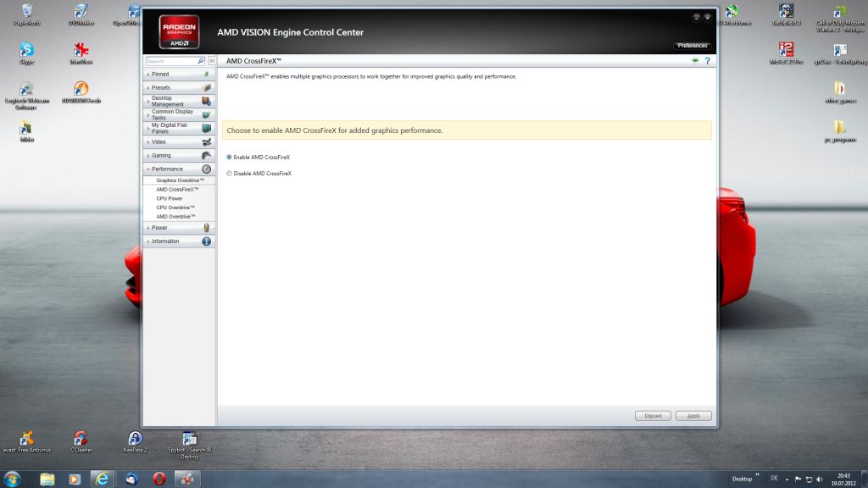This screenshot has height=488, width=868.
Task: Expand the Video section
Action: pos(179,141)
